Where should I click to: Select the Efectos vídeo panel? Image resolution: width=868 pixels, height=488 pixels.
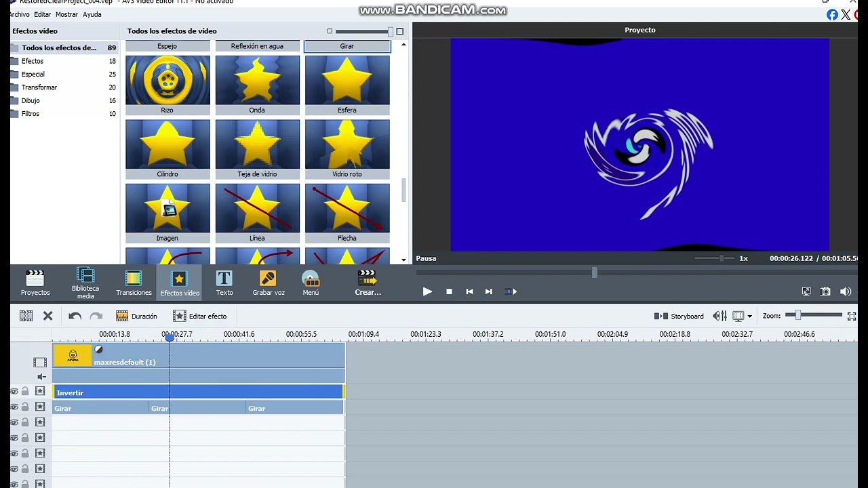180,283
